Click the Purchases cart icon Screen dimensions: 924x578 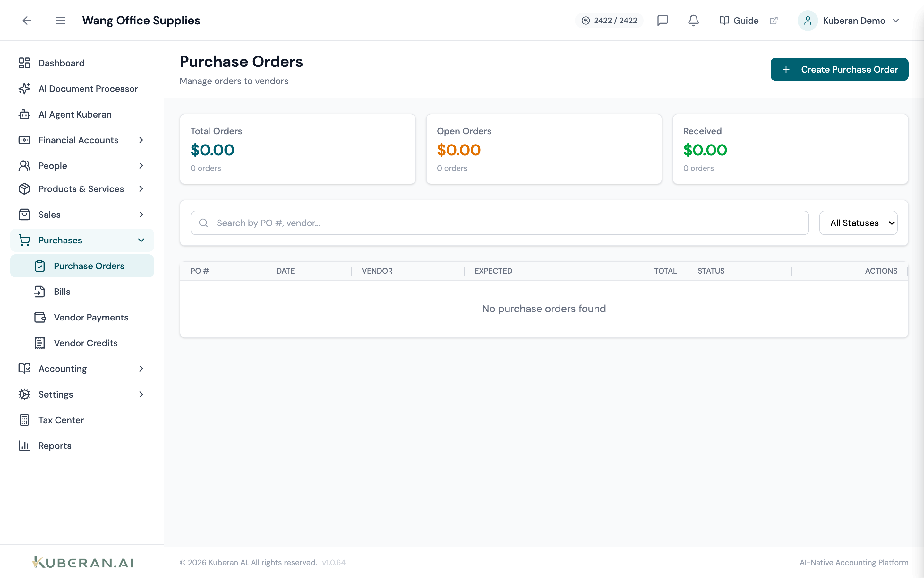click(x=24, y=240)
